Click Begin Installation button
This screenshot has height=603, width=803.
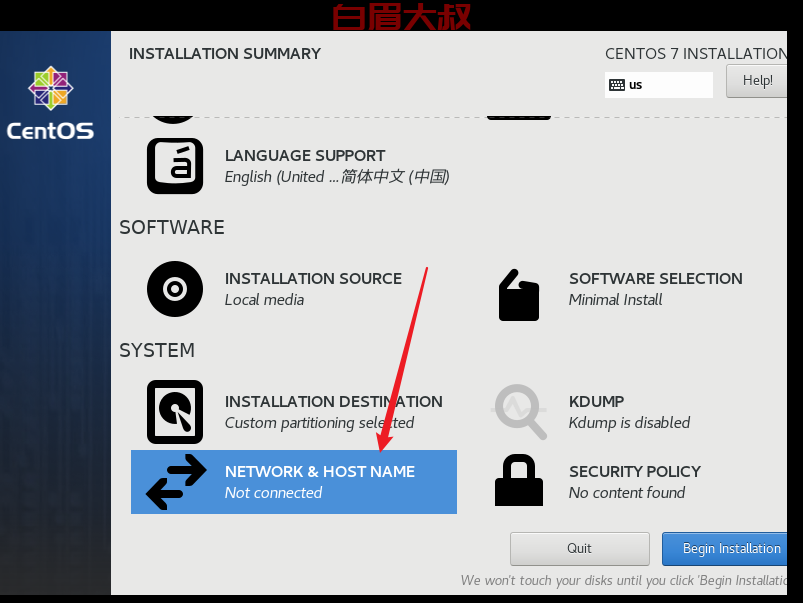724,549
